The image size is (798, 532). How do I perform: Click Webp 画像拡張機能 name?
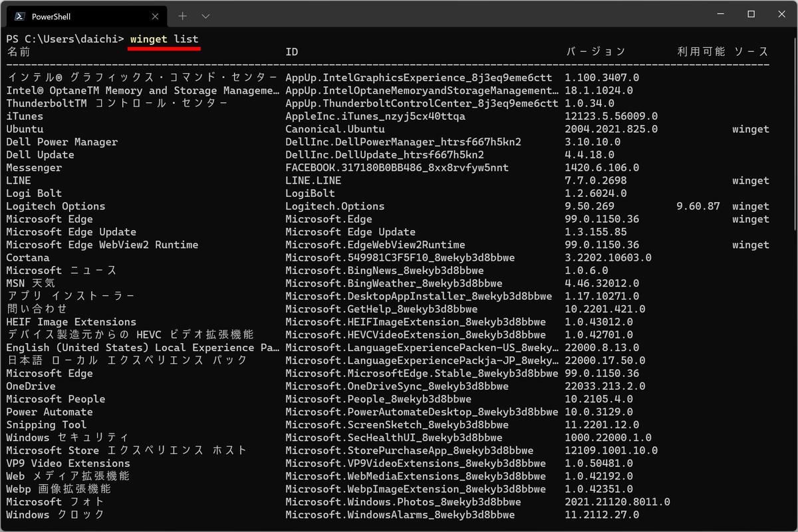tap(59, 489)
